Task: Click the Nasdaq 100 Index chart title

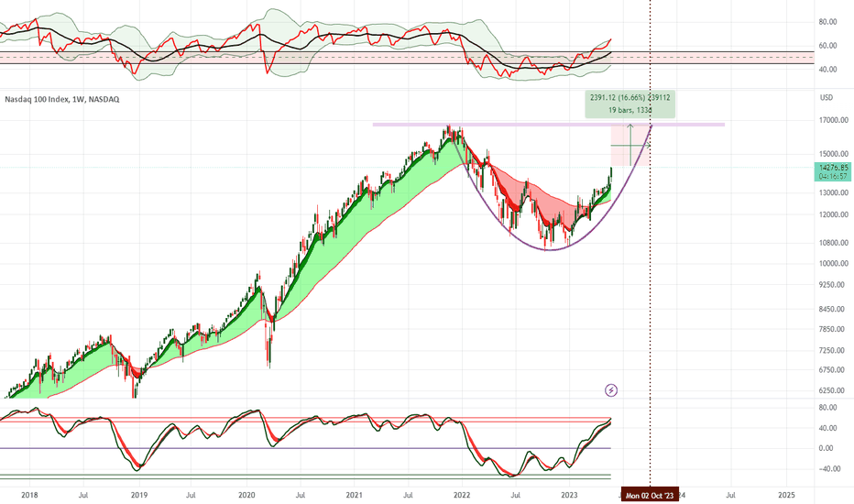Action: [x=62, y=99]
